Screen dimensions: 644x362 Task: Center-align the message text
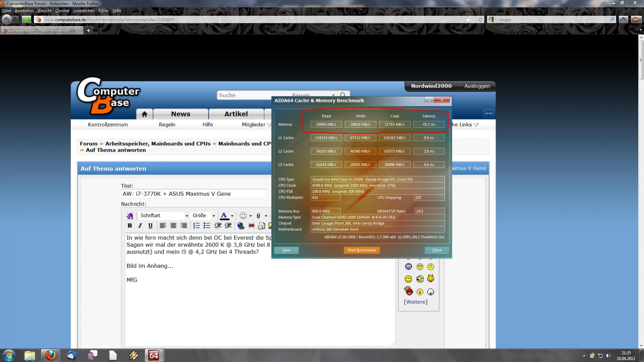173,226
